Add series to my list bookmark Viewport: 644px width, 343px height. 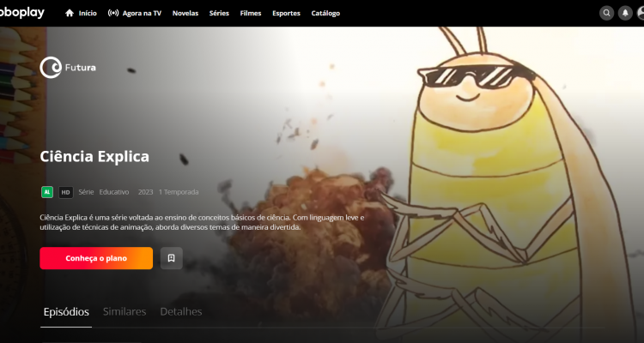(x=171, y=258)
